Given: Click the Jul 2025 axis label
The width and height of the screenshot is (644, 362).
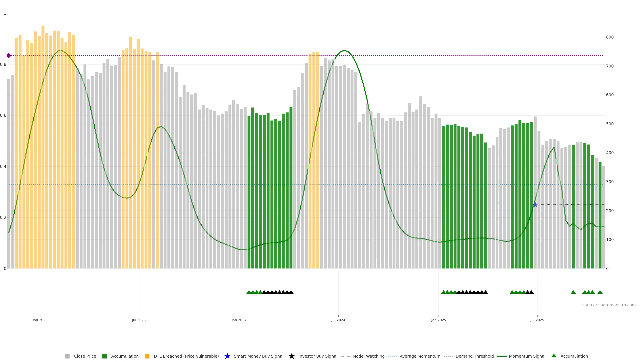Looking at the screenshot, I should (537, 320).
